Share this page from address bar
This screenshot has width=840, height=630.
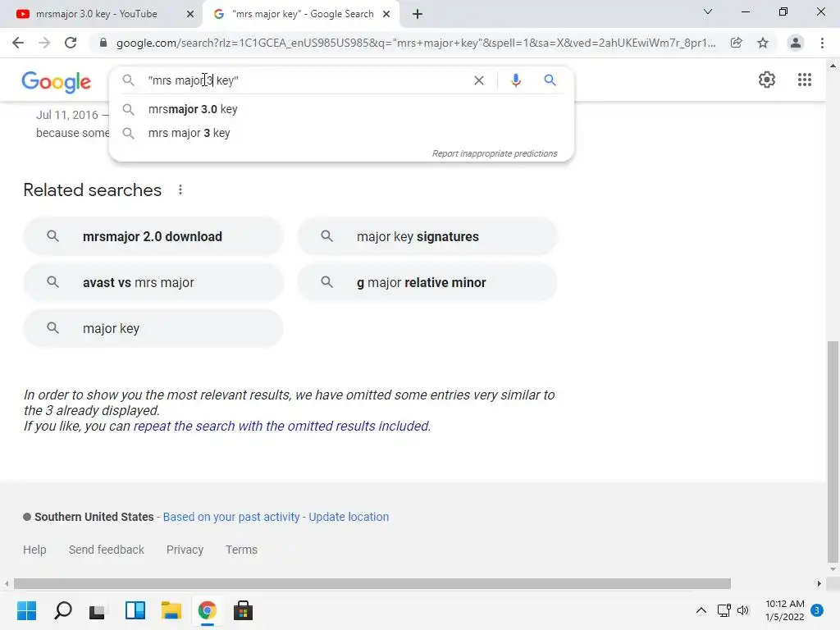click(737, 43)
